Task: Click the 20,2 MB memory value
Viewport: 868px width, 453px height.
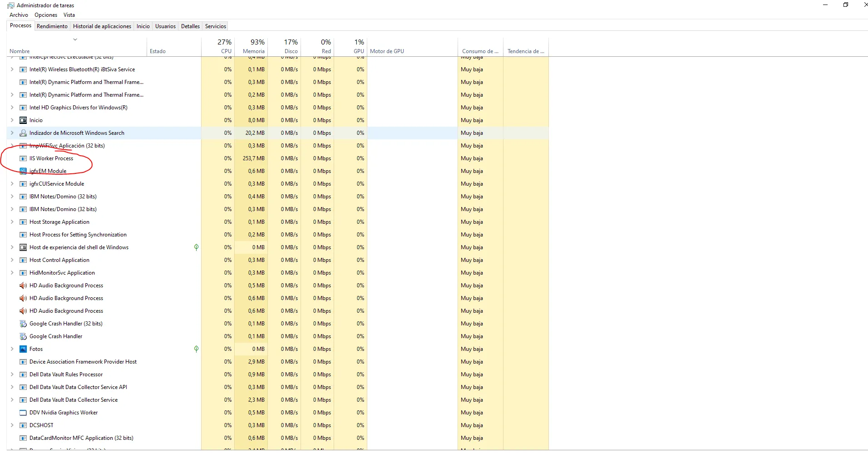Action: click(x=255, y=133)
